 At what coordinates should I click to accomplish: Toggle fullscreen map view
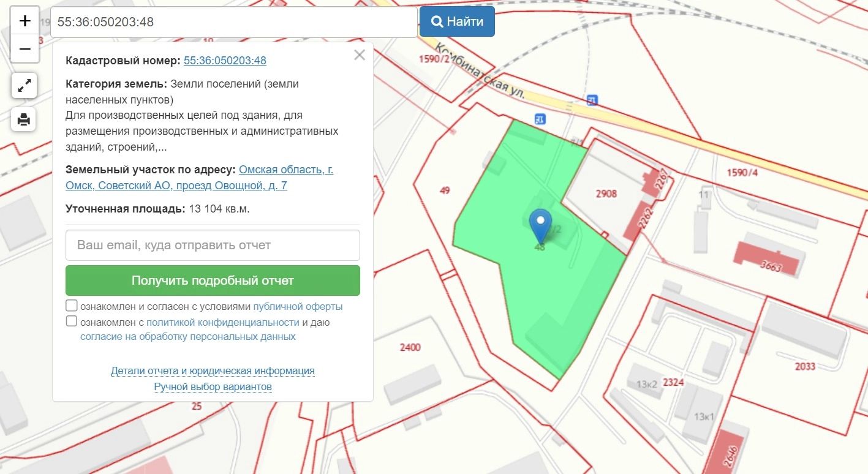point(25,86)
